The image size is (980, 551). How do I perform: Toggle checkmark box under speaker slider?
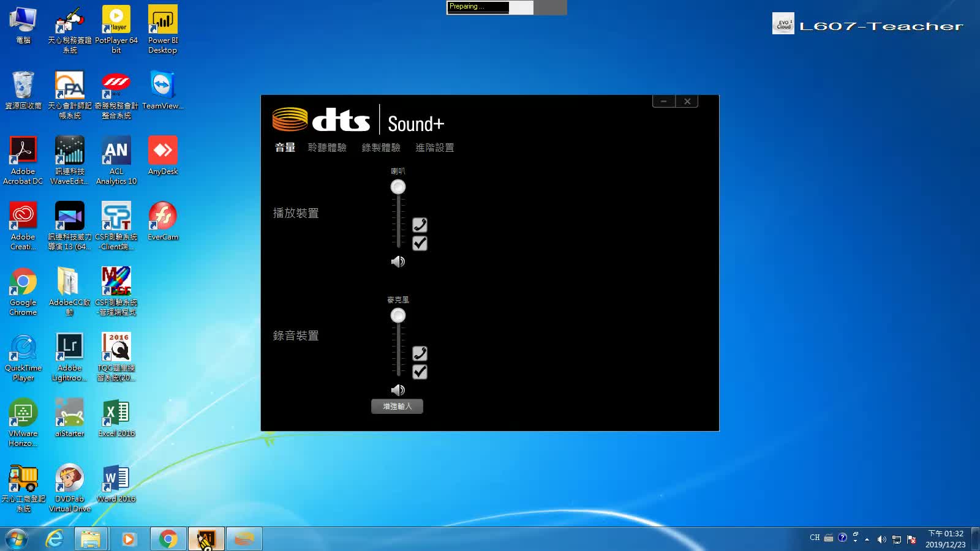(x=420, y=243)
